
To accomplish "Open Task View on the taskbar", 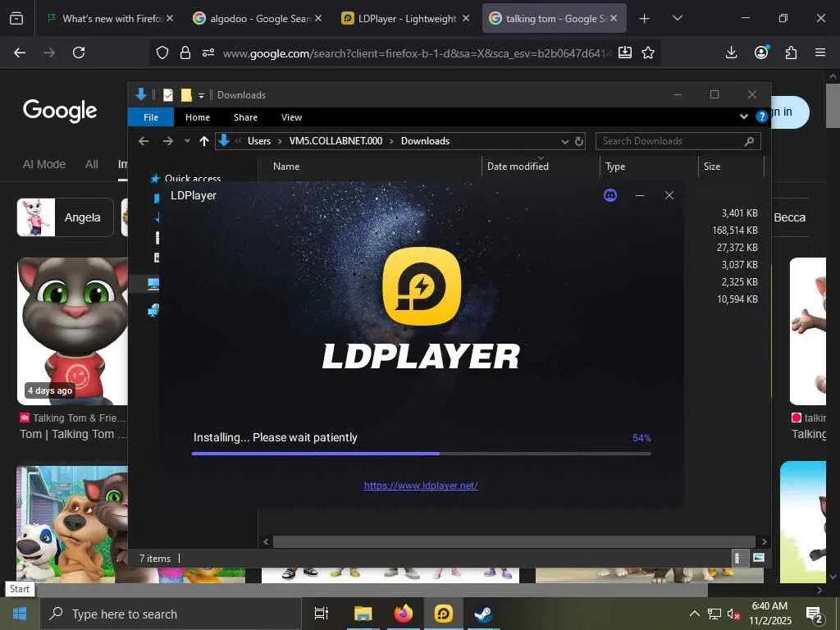I will [x=322, y=614].
